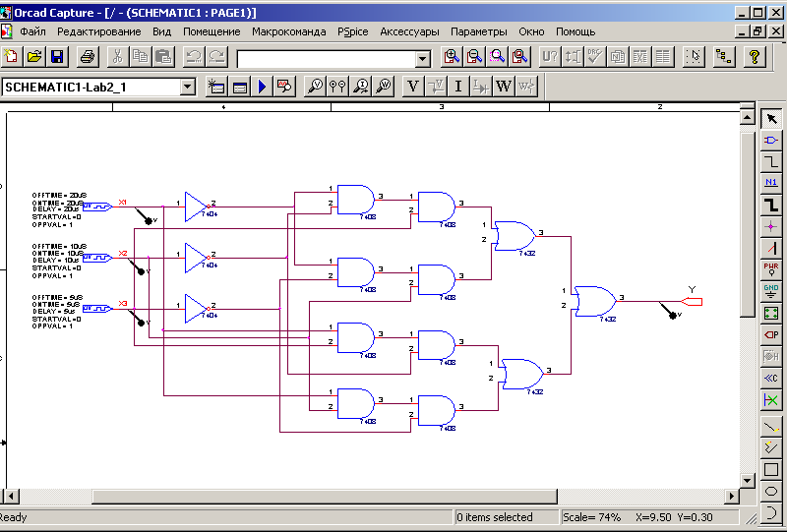Undo the last action
787x532 pixels.
tap(194, 57)
